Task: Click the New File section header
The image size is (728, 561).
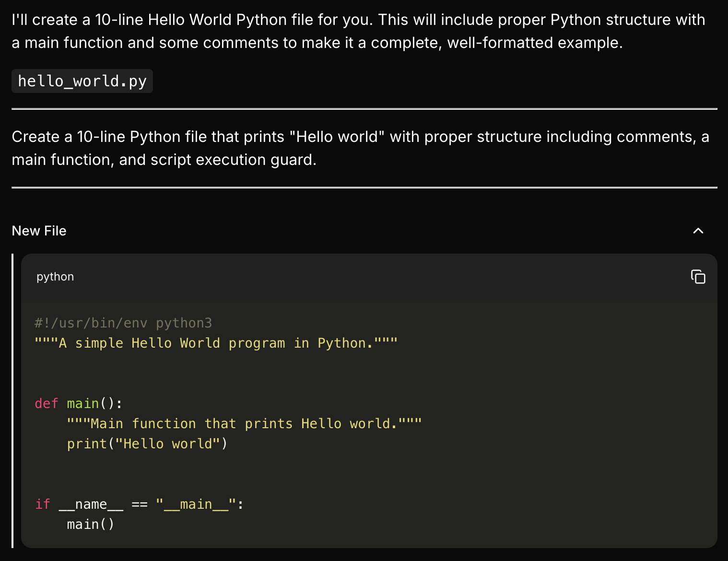Action: point(39,231)
